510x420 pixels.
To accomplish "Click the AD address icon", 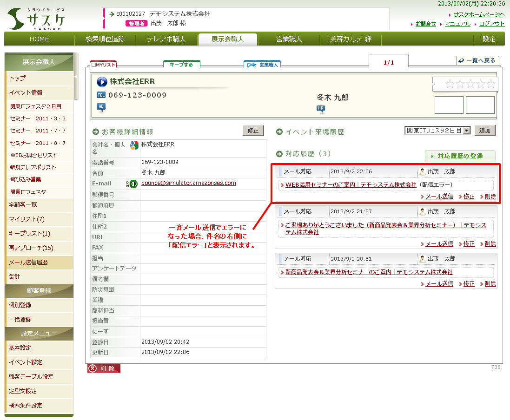I will click(101, 107).
